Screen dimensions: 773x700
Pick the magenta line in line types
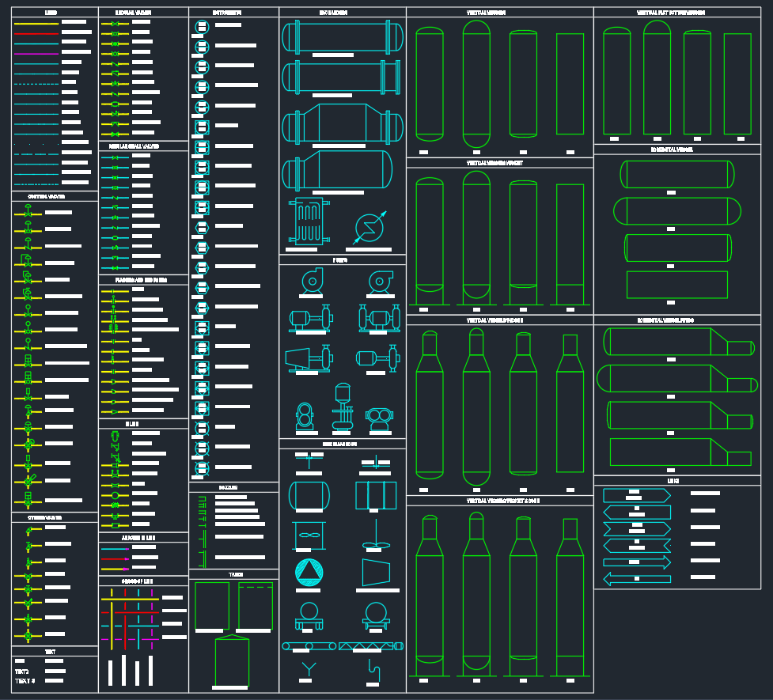[36, 54]
